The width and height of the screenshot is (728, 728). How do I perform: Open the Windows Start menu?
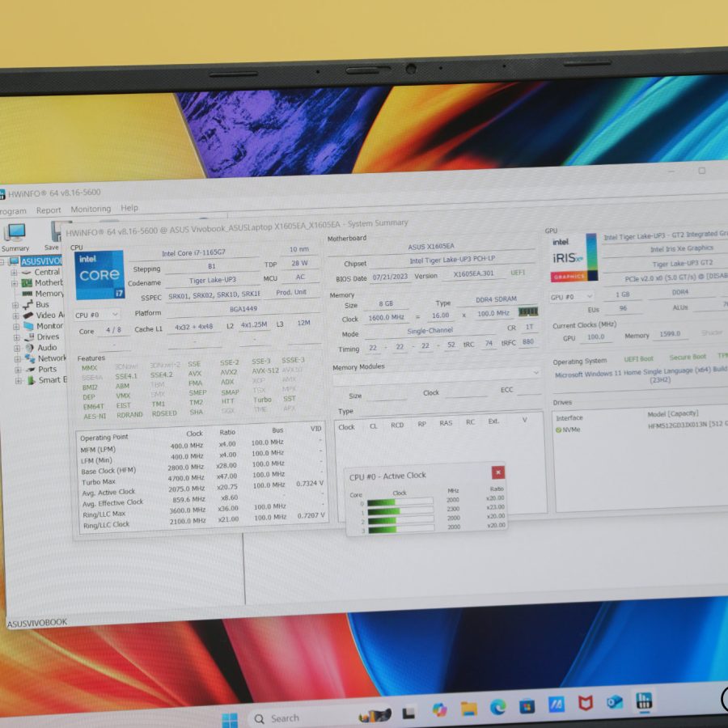click(x=230, y=720)
